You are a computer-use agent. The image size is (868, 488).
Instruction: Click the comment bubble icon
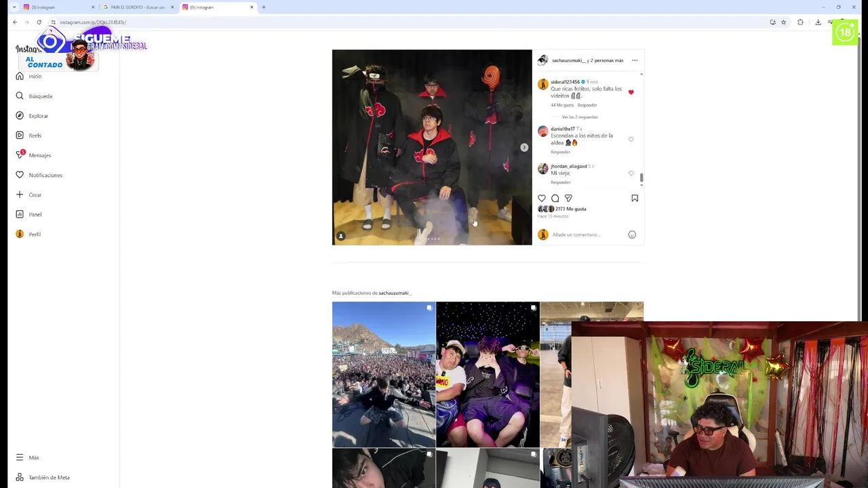click(555, 198)
